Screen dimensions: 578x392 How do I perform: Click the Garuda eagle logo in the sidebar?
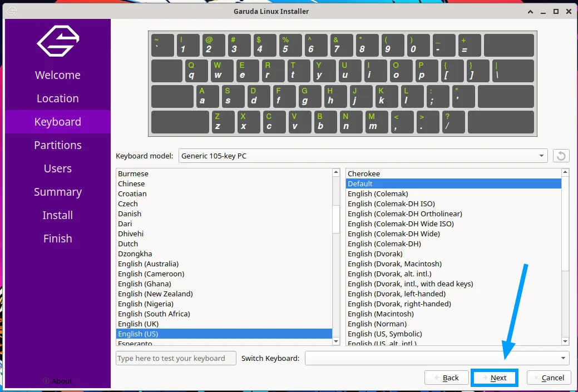tap(58, 41)
